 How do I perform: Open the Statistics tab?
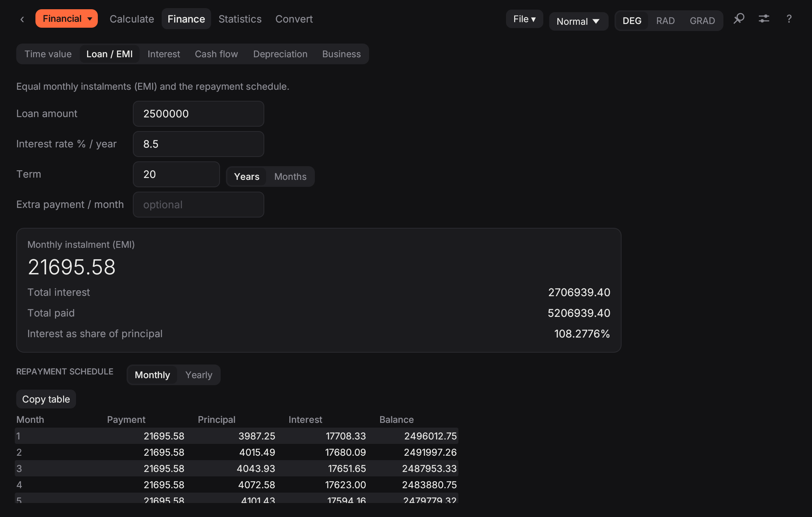point(240,19)
